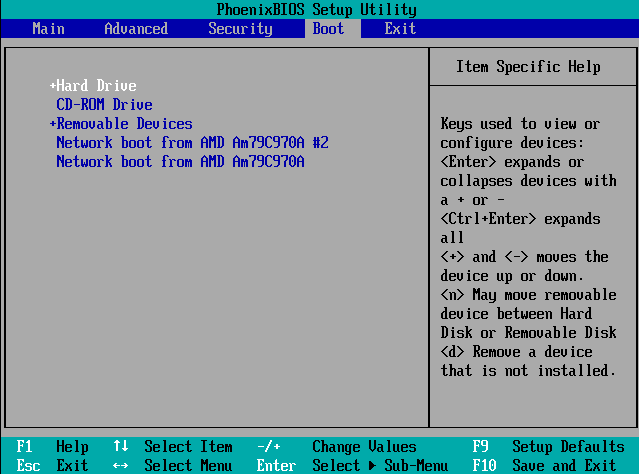Select the CD-ROM Drive boot entry
This screenshot has height=474, width=639.
104,105
